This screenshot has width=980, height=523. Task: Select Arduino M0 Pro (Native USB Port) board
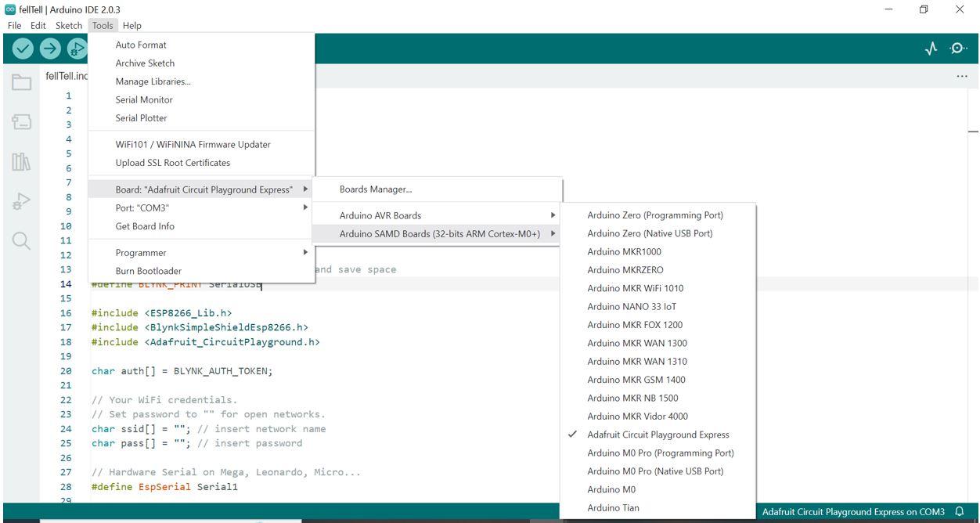pyautogui.click(x=658, y=471)
